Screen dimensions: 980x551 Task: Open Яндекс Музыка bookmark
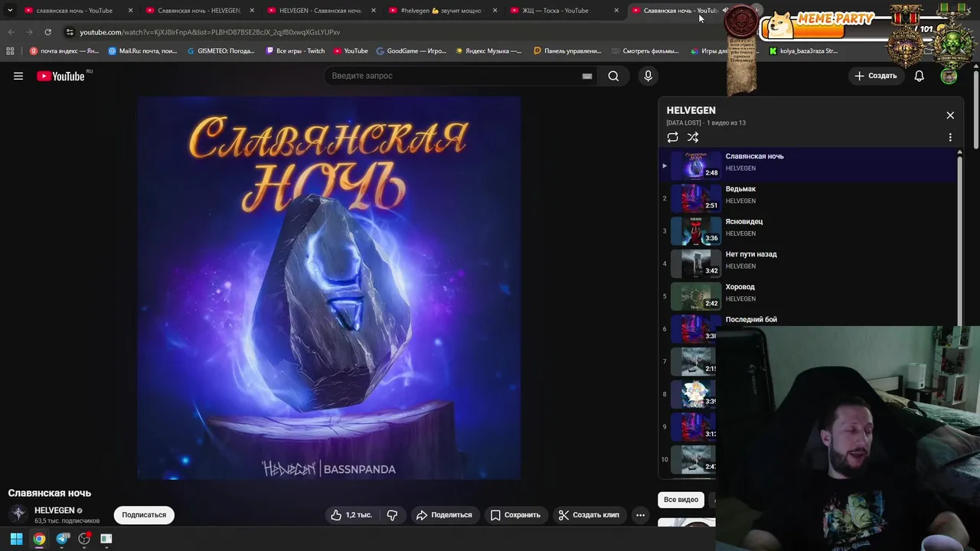click(x=488, y=51)
